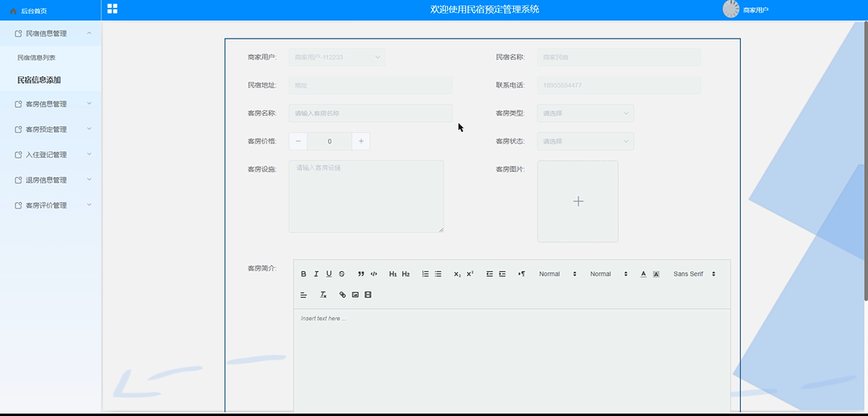This screenshot has height=416, width=868.
Task: Apply Heading 1 style
Action: [x=393, y=274]
